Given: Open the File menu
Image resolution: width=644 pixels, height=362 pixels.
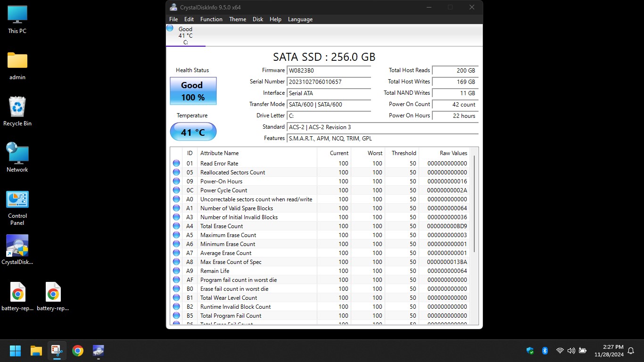Looking at the screenshot, I should 173,19.
